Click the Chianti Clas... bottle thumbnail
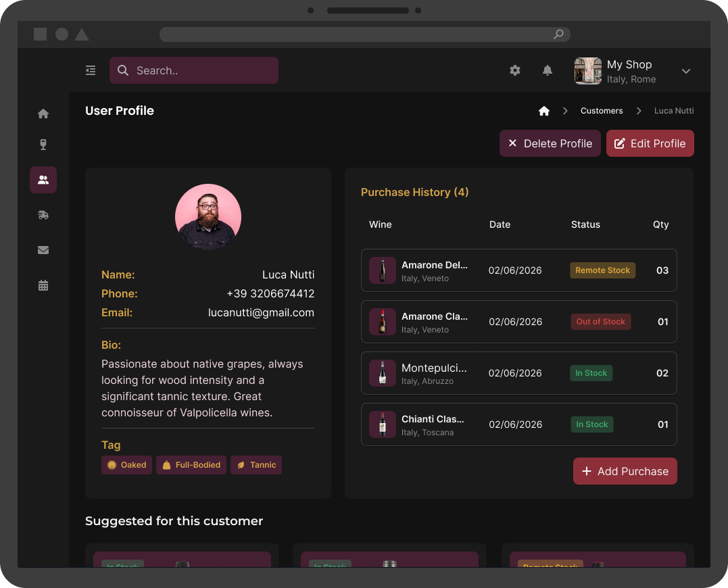The width and height of the screenshot is (728, 588). (x=382, y=424)
